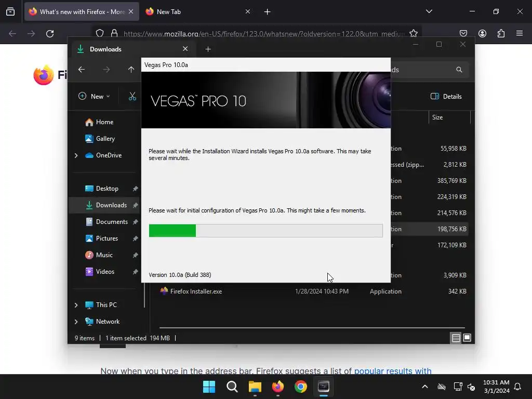This screenshot has width=532, height=399.
Task: Open Windows Start menu
Action: (x=209, y=387)
